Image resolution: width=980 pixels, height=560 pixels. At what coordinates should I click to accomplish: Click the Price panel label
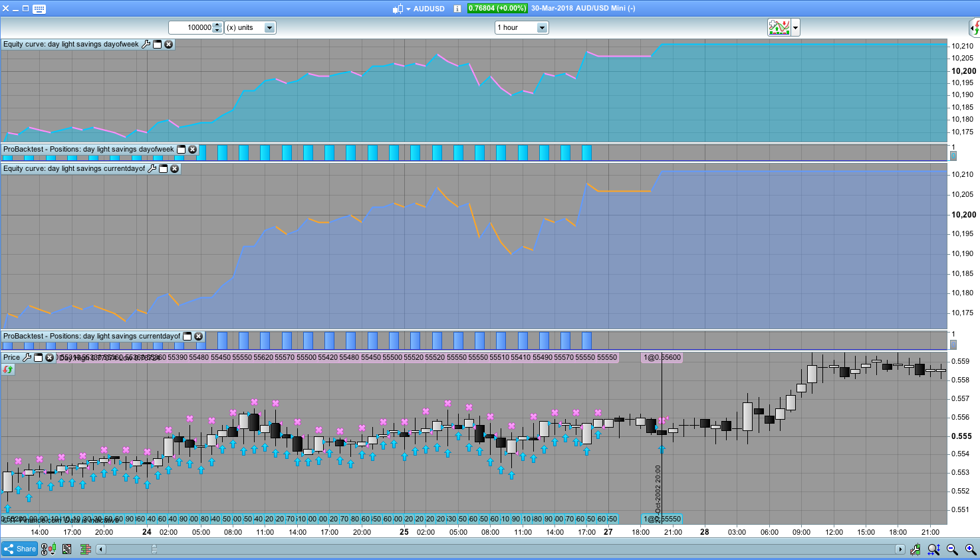coord(12,358)
